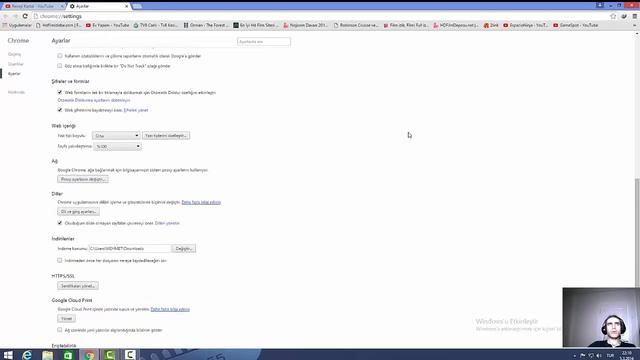The width and height of the screenshot is (640, 360).
Task: Open the page zoom dropdown
Action: (x=117, y=146)
